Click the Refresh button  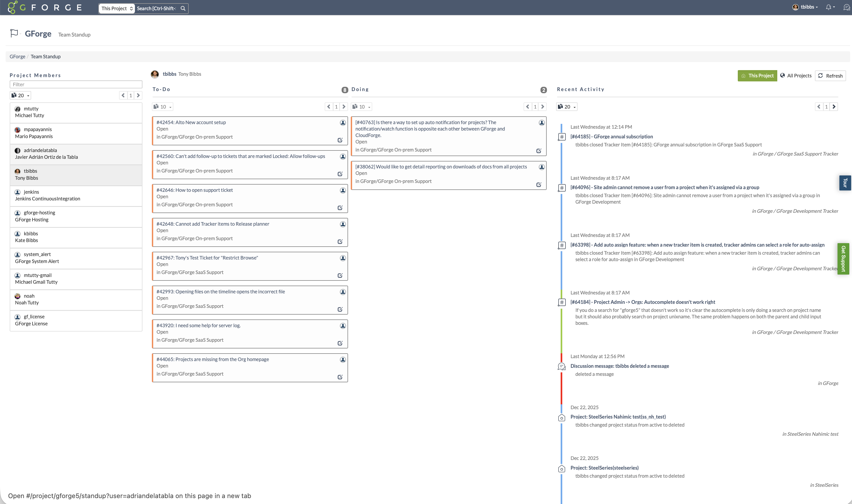coord(830,76)
